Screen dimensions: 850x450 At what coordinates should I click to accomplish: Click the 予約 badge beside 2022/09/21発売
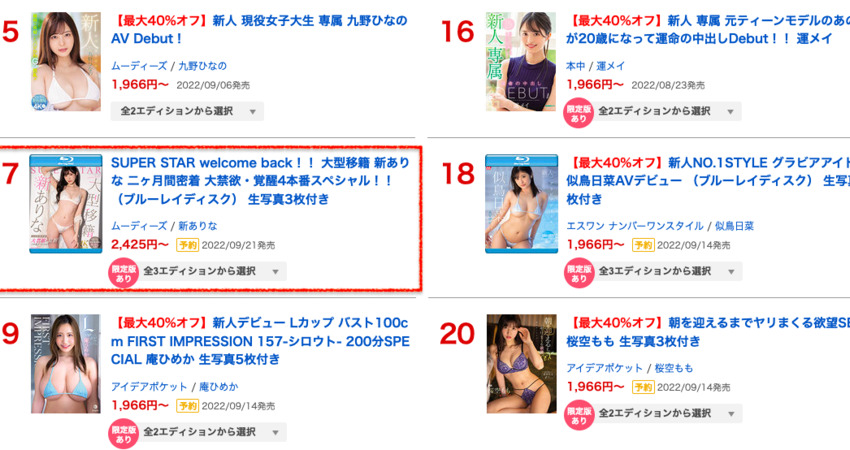(188, 245)
